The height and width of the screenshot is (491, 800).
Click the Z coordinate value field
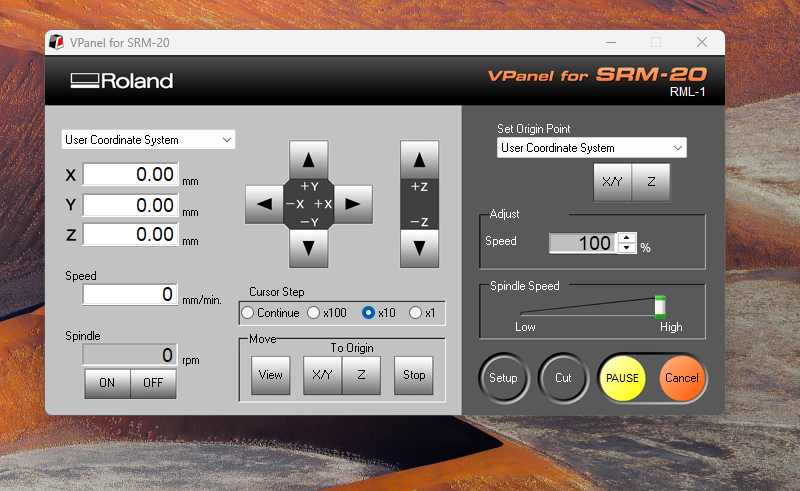[x=131, y=234]
